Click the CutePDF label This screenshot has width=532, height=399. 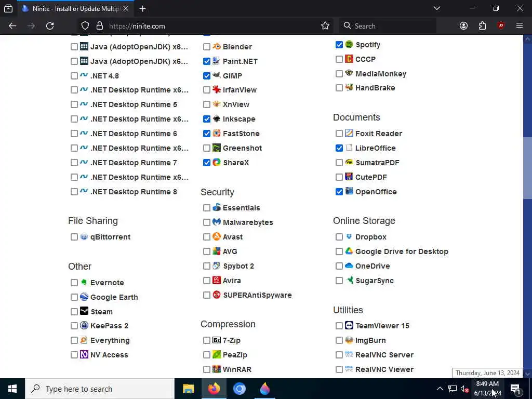371,177
